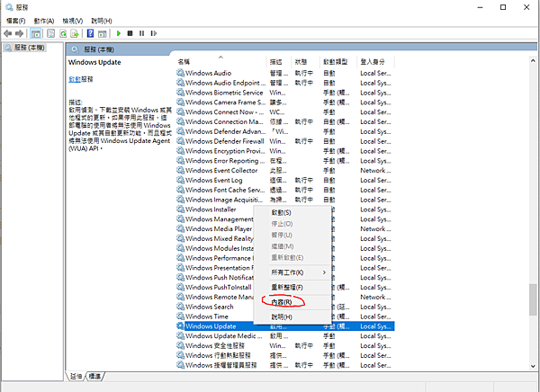The image size is (540, 392).
Task: Click the scroll-down arrow of services list
Action: (x=533, y=366)
